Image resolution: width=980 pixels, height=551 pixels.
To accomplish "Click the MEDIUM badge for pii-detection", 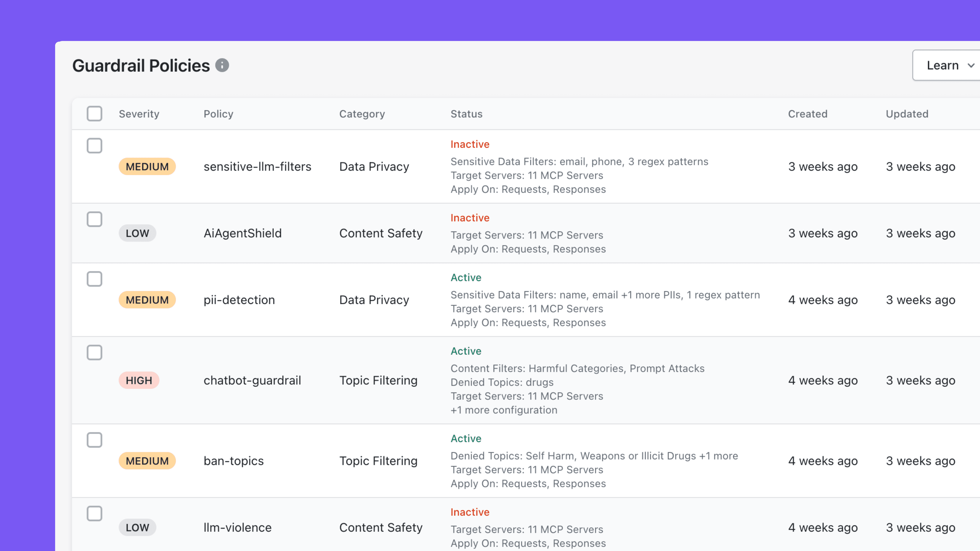I will tap(147, 300).
